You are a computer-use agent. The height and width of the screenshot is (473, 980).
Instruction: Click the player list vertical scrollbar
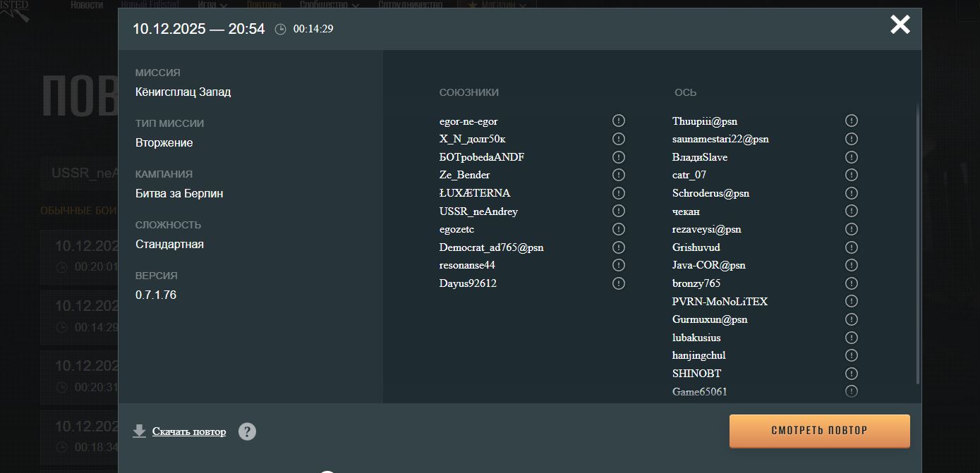(x=918, y=243)
